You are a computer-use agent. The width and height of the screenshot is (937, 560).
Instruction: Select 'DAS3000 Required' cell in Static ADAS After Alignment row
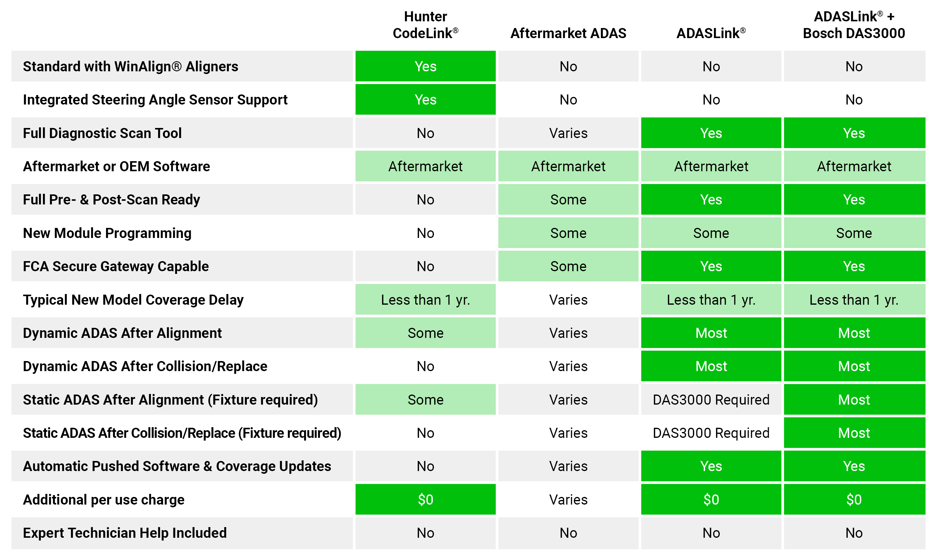click(x=711, y=400)
